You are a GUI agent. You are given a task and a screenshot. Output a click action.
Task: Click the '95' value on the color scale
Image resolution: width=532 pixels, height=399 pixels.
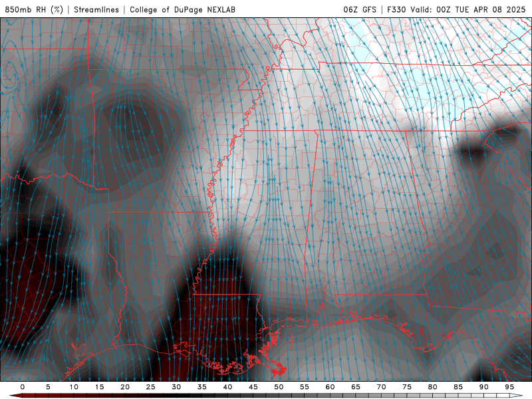(509, 387)
